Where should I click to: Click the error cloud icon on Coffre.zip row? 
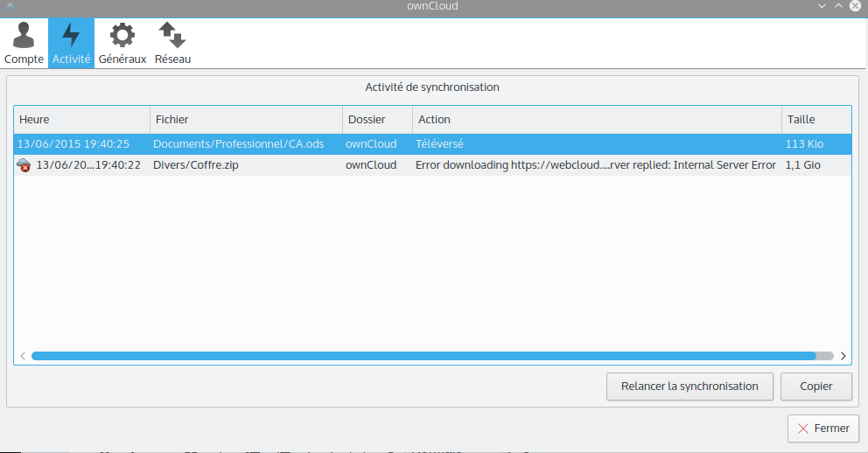(24, 165)
